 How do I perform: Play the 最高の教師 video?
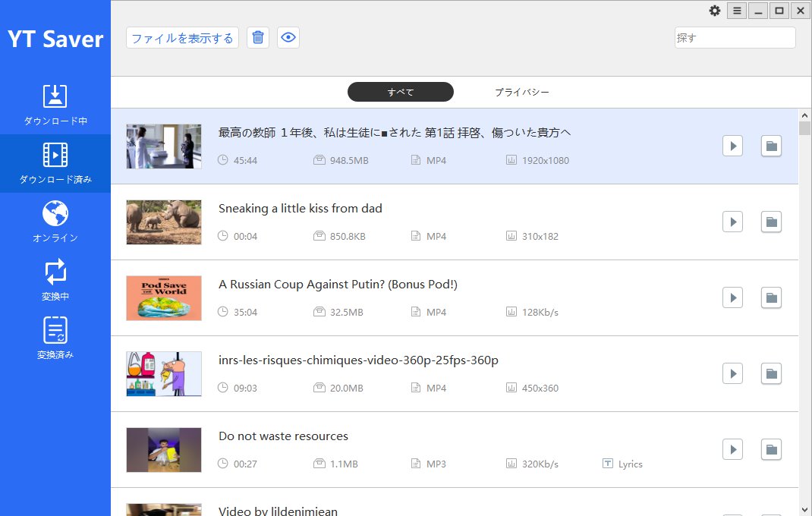[x=733, y=146]
